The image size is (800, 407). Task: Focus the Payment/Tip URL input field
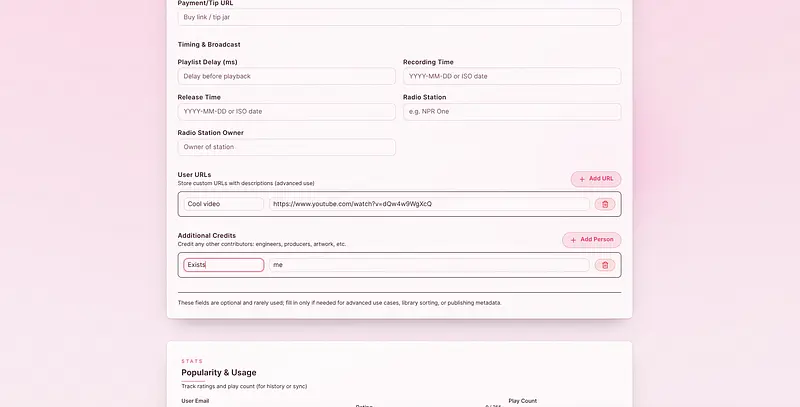(399, 18)
